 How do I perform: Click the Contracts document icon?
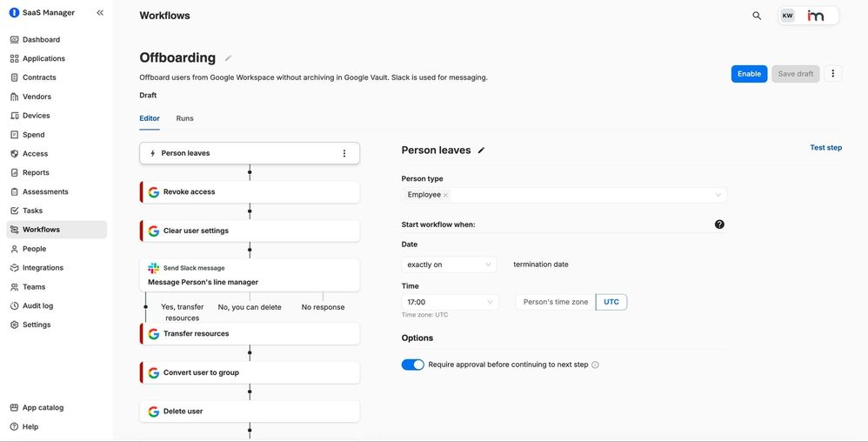15,77
